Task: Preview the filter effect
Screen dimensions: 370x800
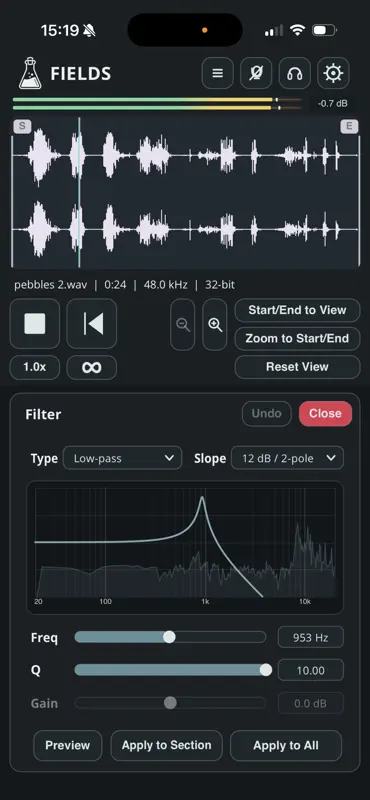Action: 68,745
